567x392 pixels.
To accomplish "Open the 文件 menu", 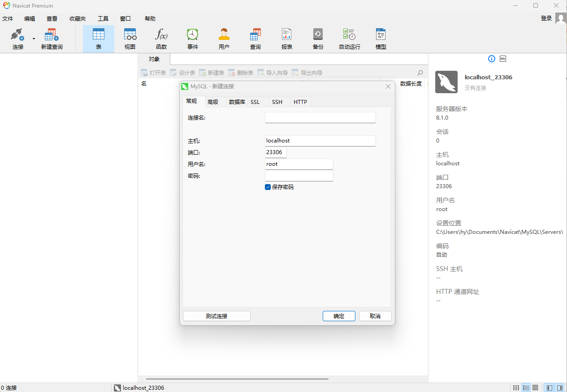I will (x=8, y=19).
